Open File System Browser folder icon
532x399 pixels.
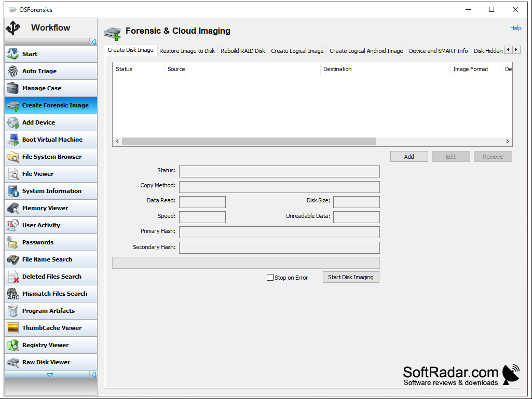pyautogui.click(x=13, y=156)
